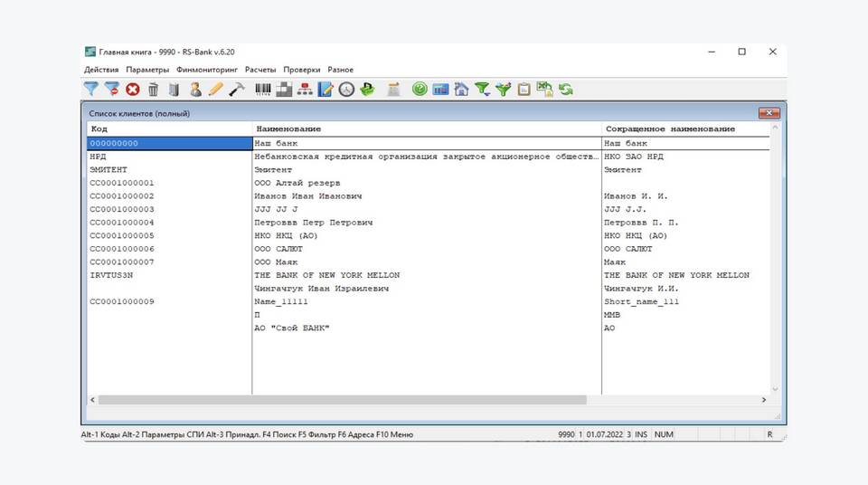Maximize the RS-Bank window
Viewport: 868px width, 485px height.
coord(741,52)
